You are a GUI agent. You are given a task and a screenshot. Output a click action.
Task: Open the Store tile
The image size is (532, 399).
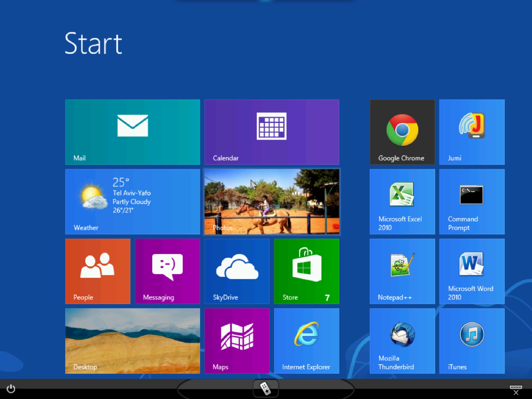click(307, 271)
